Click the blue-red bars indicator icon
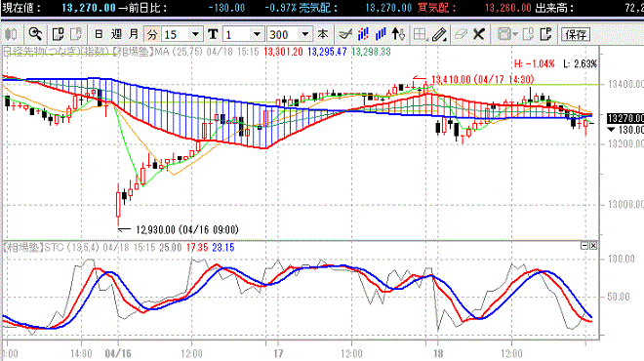Screen dimensions: 644x361 pyautogui.click(x=363, y=34)
